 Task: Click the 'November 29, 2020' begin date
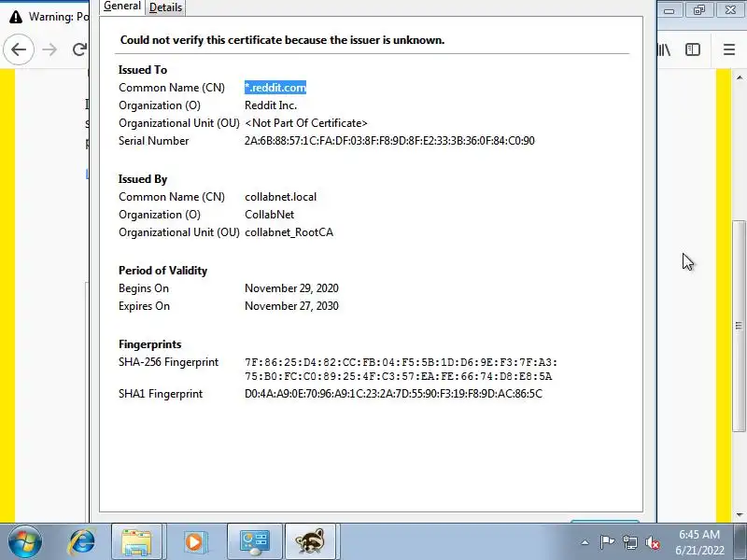point(291,288)
